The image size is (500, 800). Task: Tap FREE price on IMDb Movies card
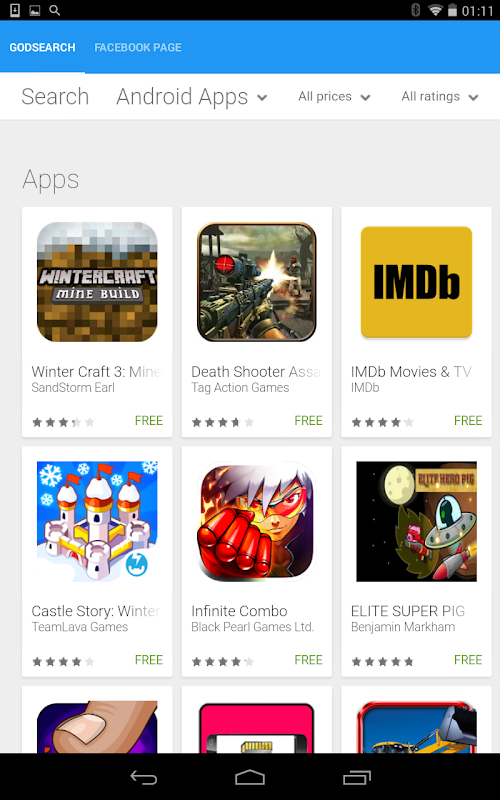pos(468,420)
